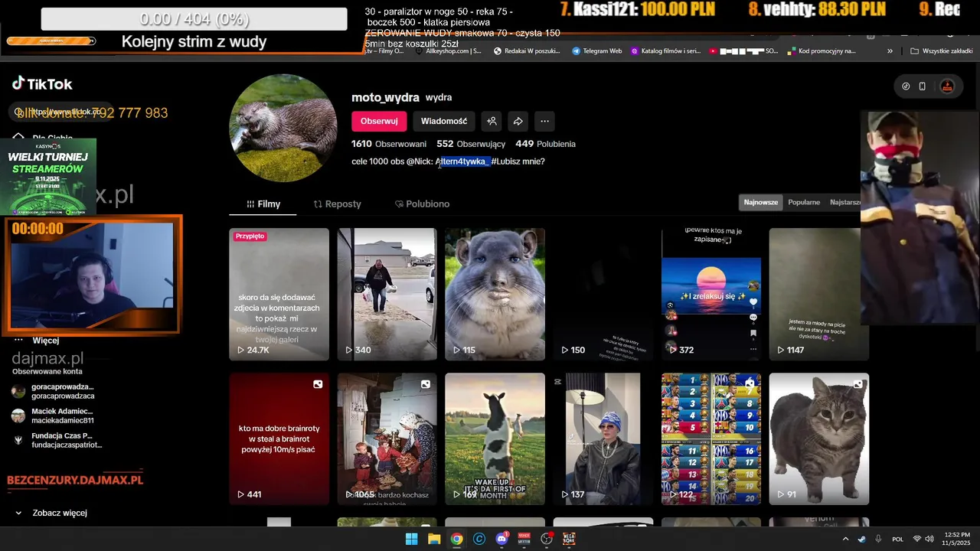Click the phone app icon in top-right pill

(x=923, y=86)
